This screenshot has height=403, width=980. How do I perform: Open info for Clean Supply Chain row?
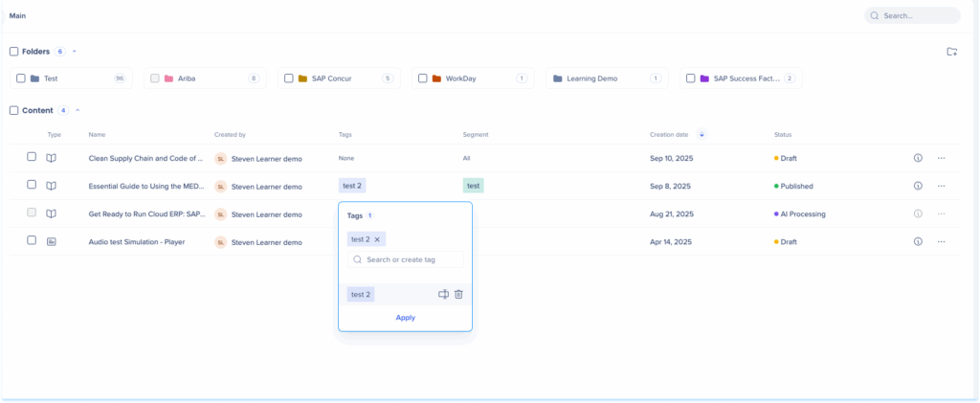point(918,158)
